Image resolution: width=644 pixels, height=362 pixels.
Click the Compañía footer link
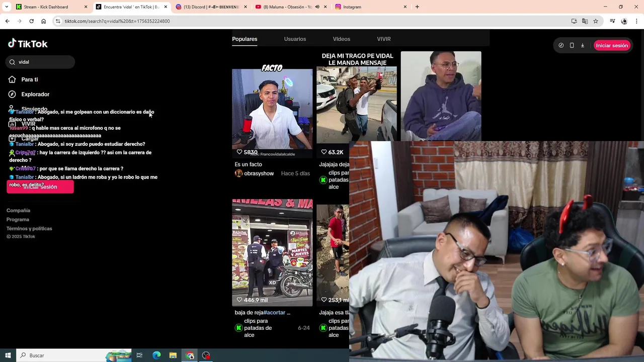[x=18, y=211]
